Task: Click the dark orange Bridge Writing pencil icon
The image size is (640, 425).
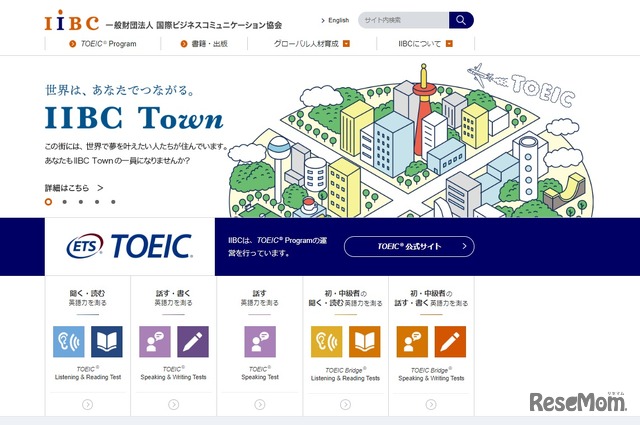Action: point(450,342)
